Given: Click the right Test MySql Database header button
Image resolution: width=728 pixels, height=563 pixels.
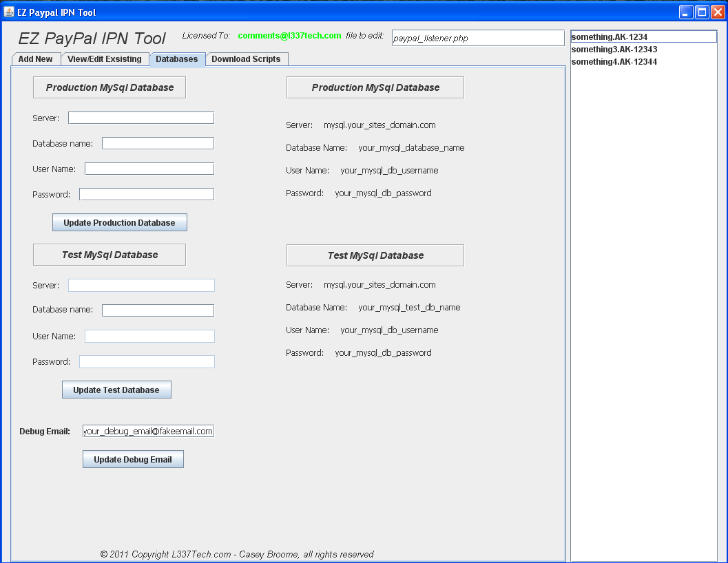Looking at the screenshot, I should click(375, 255).
